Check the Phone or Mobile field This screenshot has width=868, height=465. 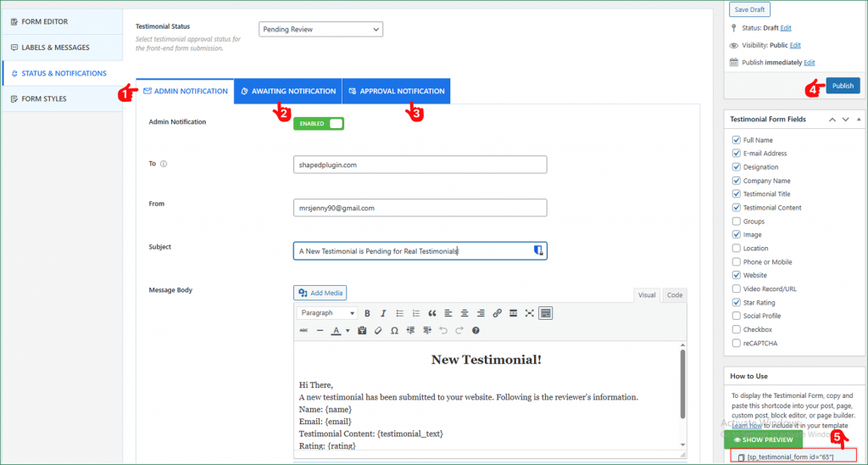[x=737, y=261]
